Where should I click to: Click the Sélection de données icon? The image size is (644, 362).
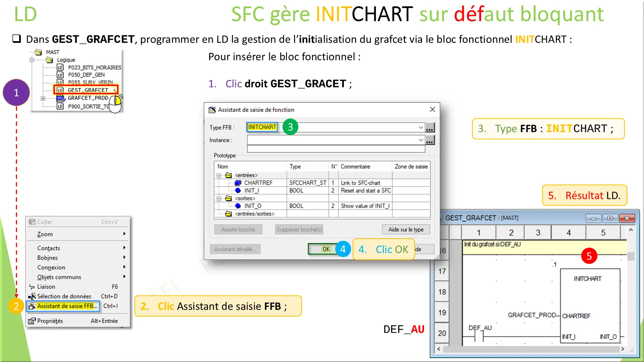(x=33, y=296)
